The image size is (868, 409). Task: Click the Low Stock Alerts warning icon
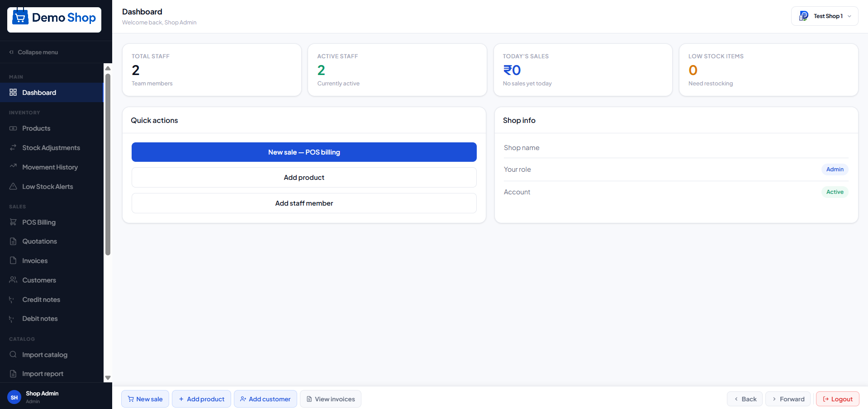[x=13, y=186]
